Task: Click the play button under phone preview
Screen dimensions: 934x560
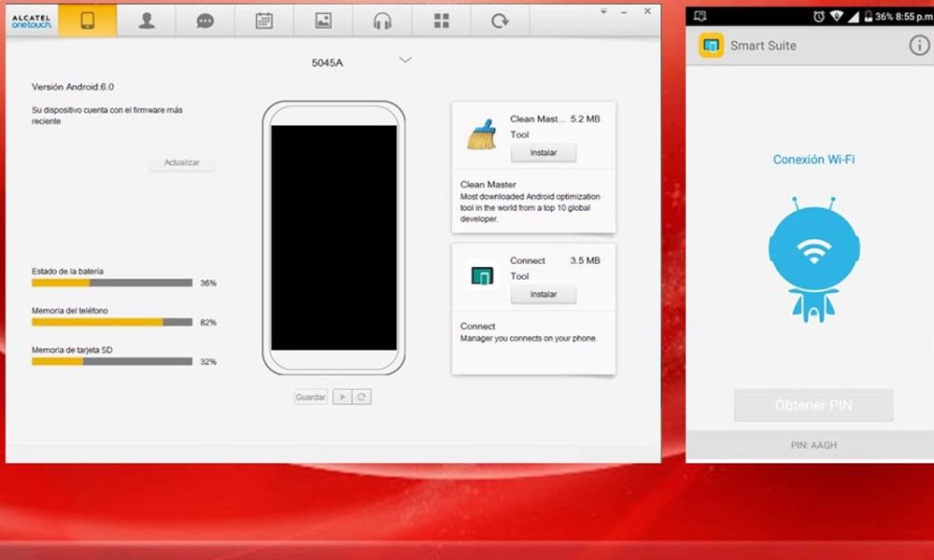Action: [x=343, y=397]
